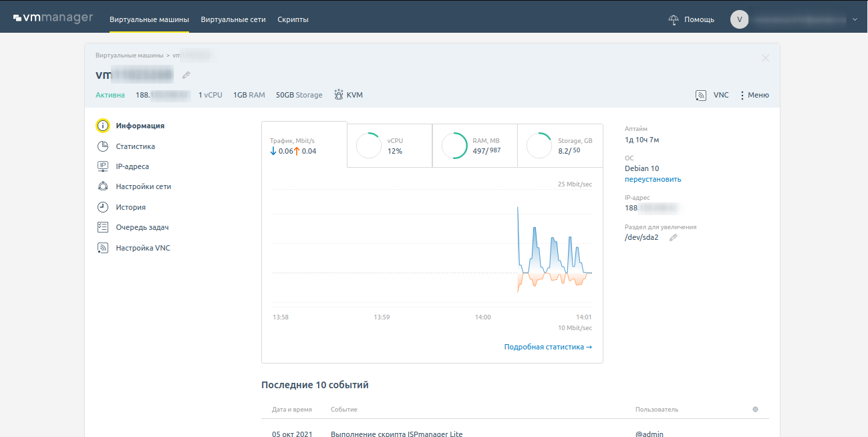This screenshot has height=437, width=868.
Task: Open IP-адреса section
Action: click(x=132, y=166)
